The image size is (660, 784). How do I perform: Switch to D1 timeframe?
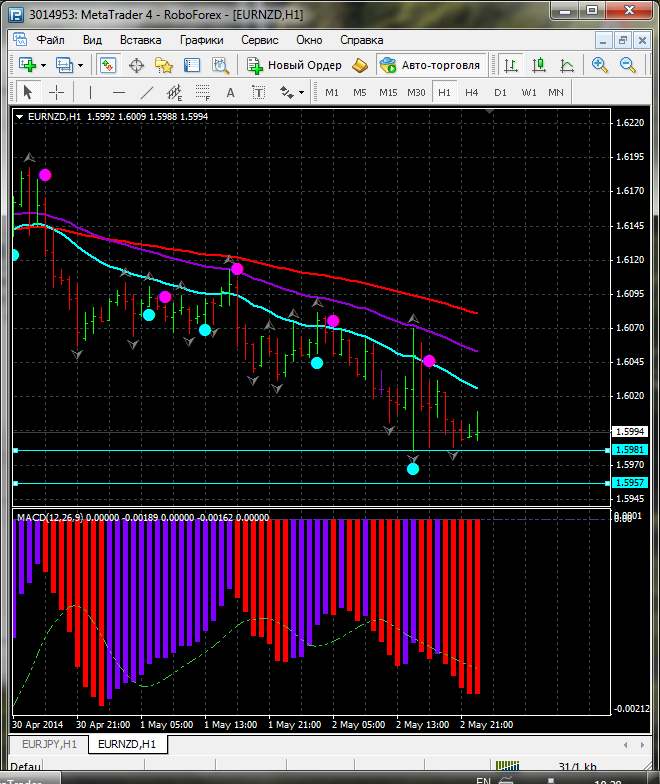(500, 92)
